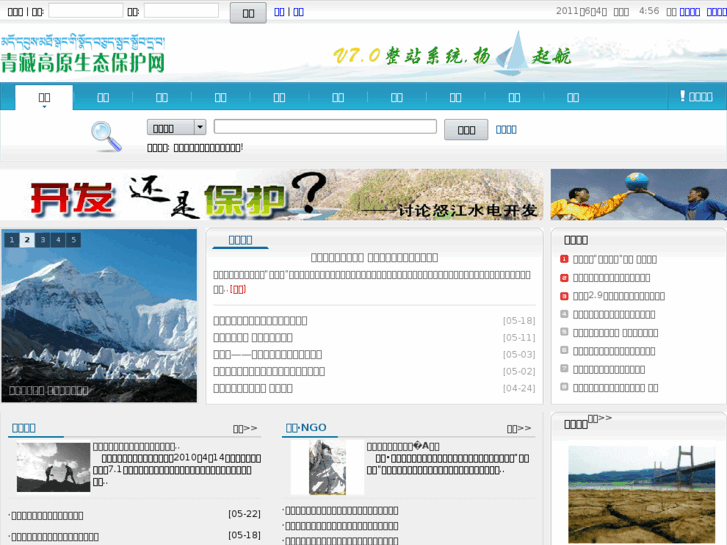Click the gray number 8 ranking badge
This screenshot has width=727, height=545.
[564, 387]
